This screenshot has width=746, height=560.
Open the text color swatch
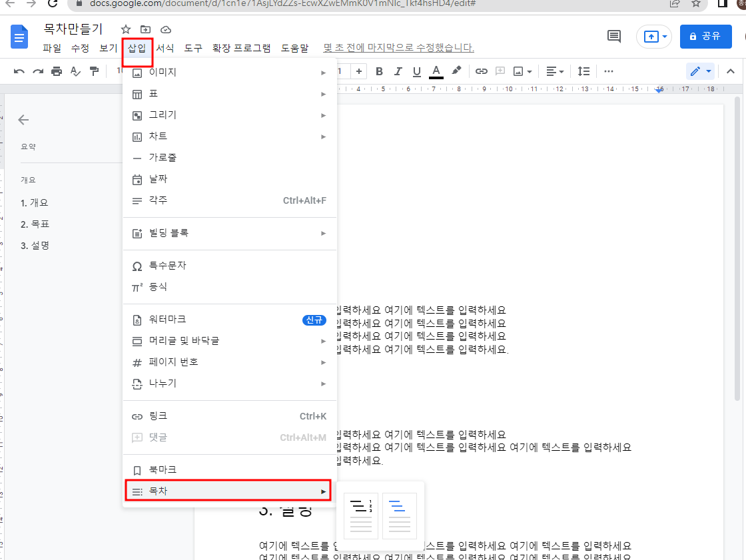pos(436,71)
